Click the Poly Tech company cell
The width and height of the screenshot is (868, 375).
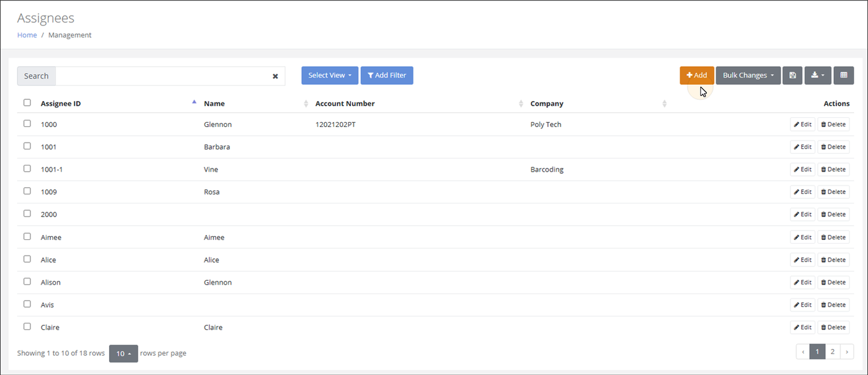546,125
